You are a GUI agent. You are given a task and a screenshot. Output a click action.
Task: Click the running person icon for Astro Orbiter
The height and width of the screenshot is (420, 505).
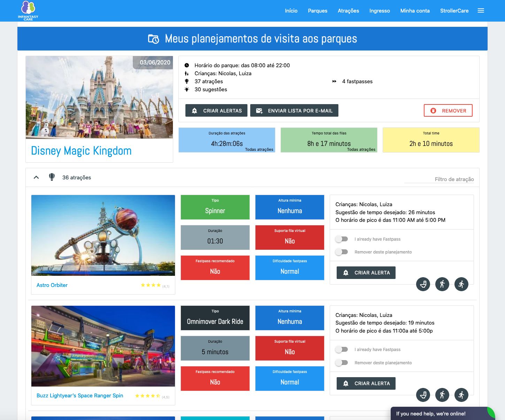coord(461,284)
